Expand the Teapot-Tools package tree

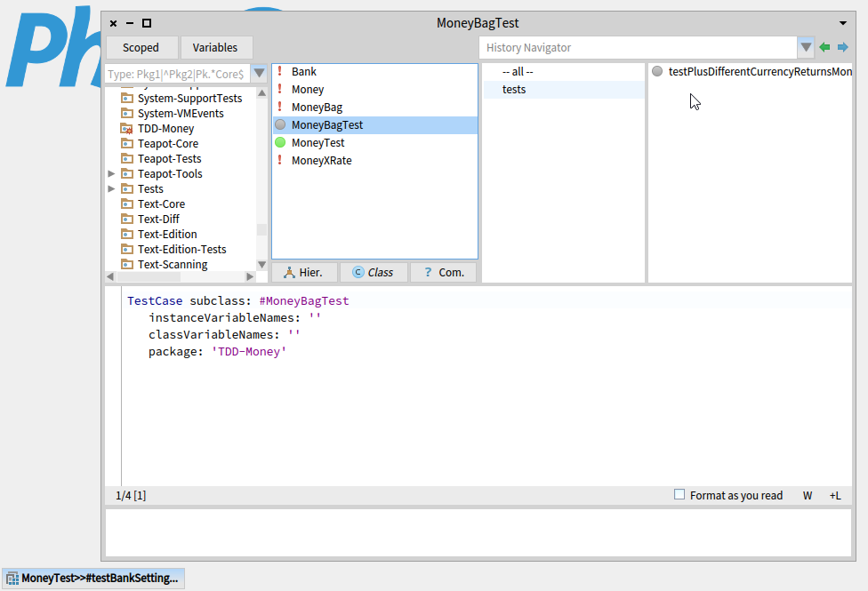(x=111, y=174)
